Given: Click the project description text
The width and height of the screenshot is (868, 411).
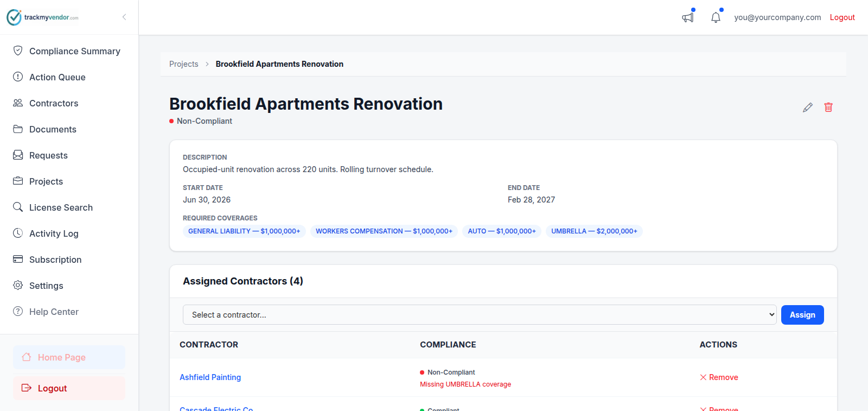Looking at the screenshot, I should click(308, 169).
